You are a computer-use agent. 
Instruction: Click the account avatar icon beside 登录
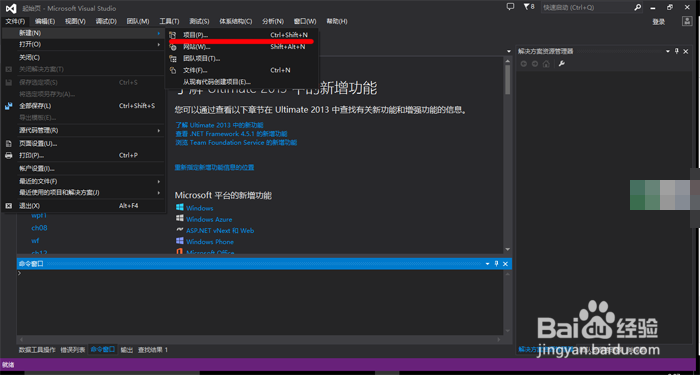[687, 21]
